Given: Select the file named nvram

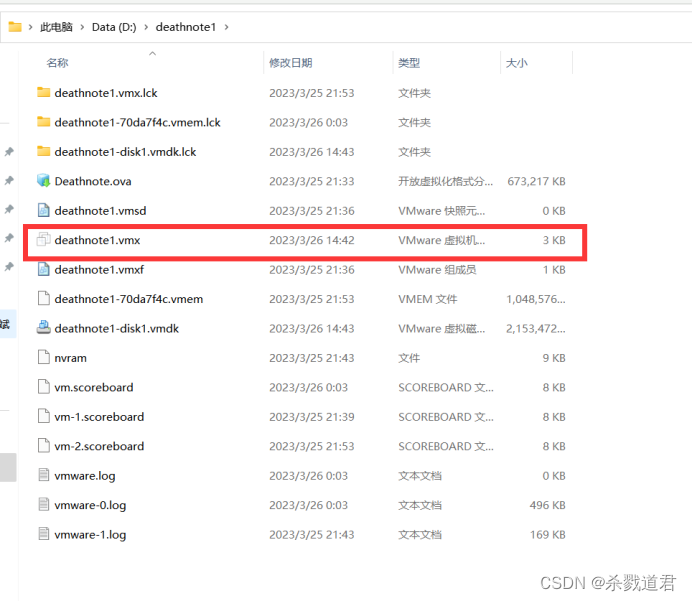Looking at the screenshot, I should (70, 358).
